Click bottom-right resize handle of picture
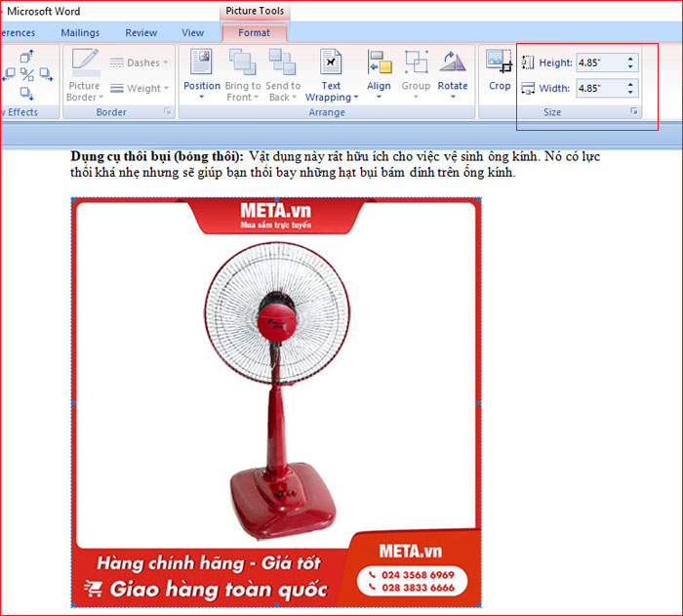Screen dimensions: 683x616 pyautogui.click(x=479, y=605)
